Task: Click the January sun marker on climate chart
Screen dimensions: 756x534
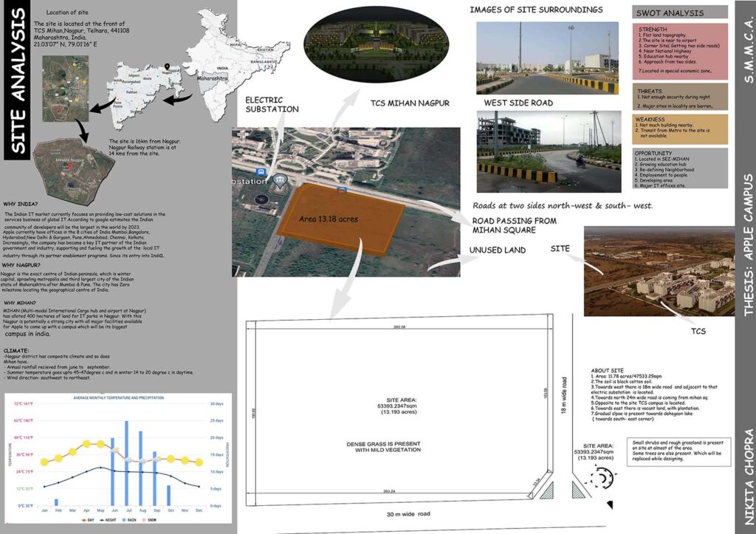Action: pos(44,462)
